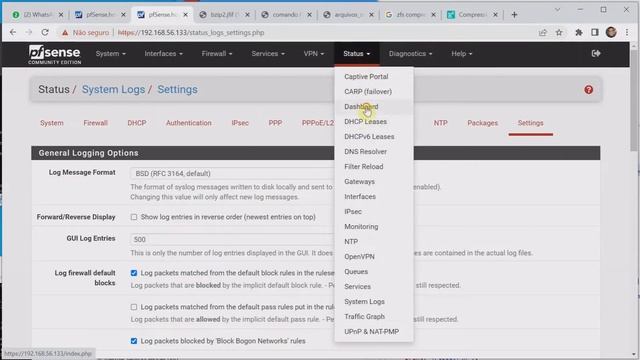Open System Logs menu entry
This screenshot has height=360, width=640.
(x=364, y=302)
